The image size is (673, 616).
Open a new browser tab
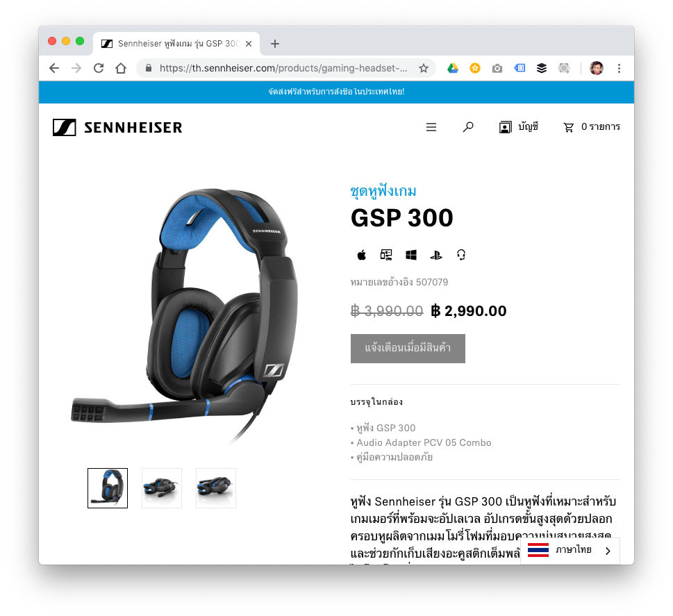[x=275, y=44]
